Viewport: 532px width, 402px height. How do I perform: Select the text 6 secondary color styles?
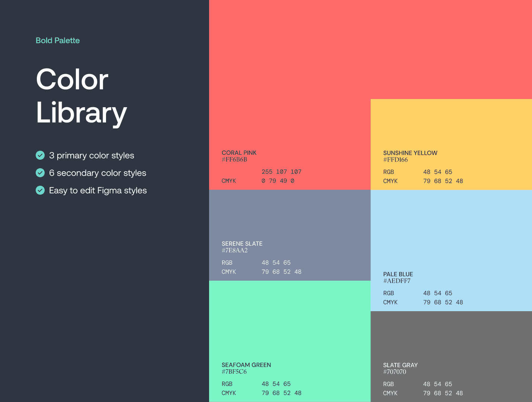[97, 173]
